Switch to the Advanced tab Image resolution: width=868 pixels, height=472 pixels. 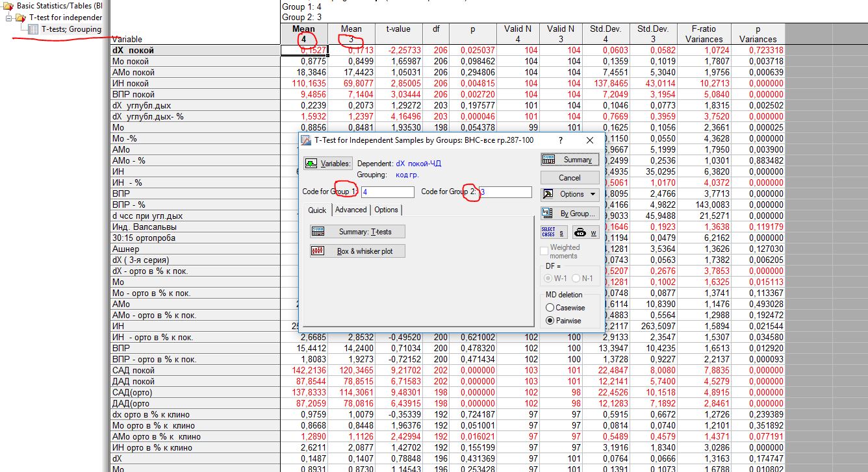click(x=351, y=210)
